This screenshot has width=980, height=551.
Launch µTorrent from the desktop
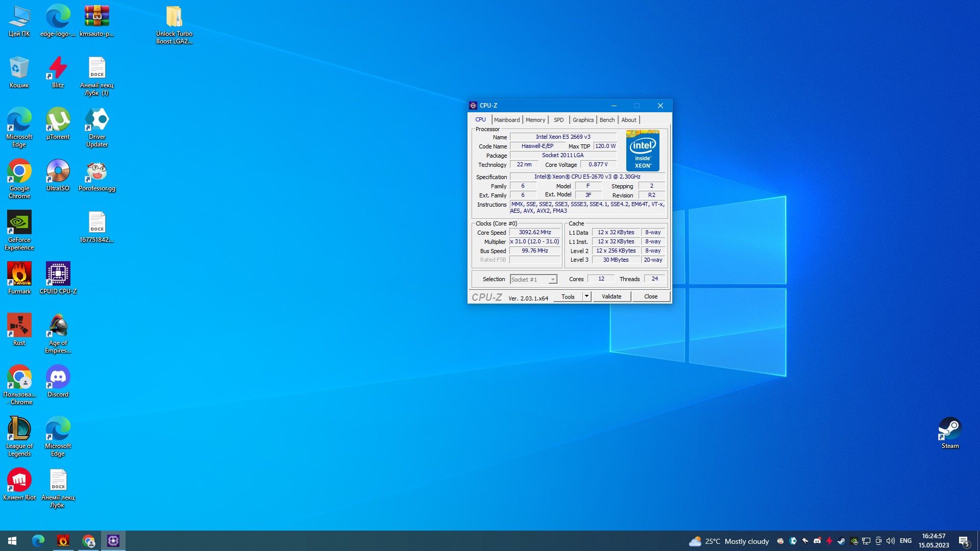pyautogui.click(x=58, y=124)
